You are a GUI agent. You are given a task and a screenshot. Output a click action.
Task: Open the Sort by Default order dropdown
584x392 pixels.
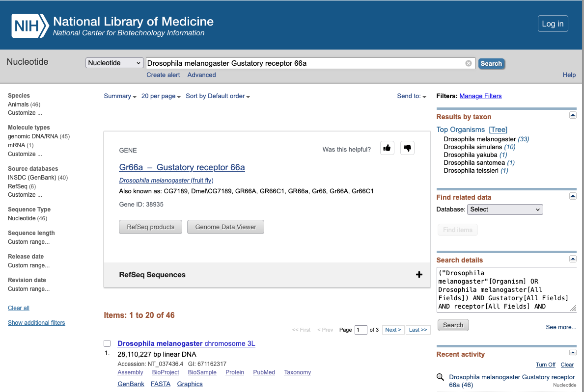click(x=218, y=96)
